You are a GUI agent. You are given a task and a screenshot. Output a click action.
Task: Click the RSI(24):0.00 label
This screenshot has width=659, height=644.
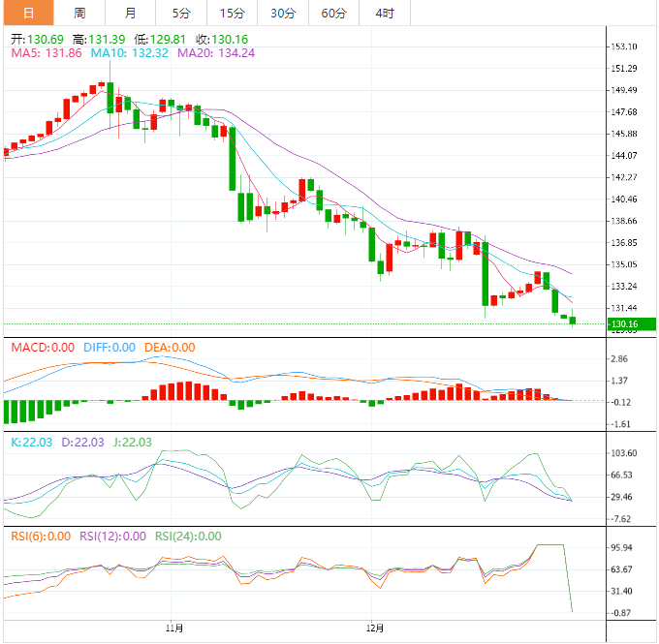pos(188,537)
